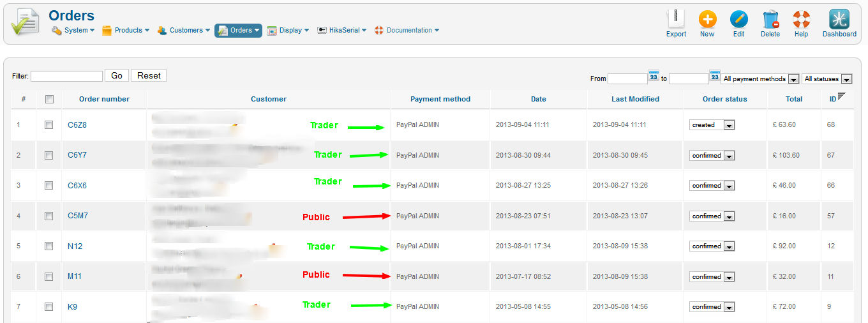Expand the All statuses dropdown

[x=827, y=79]
